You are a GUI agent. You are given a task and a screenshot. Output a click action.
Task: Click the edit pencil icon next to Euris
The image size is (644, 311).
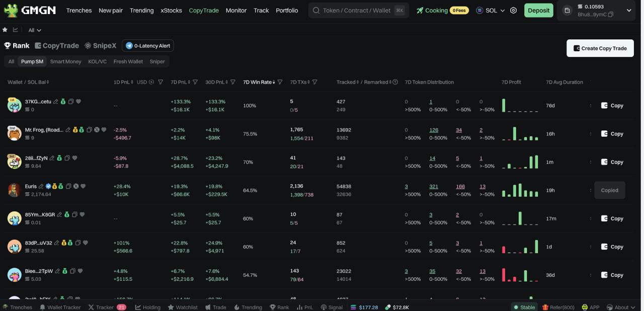click(x=41, y=186)
